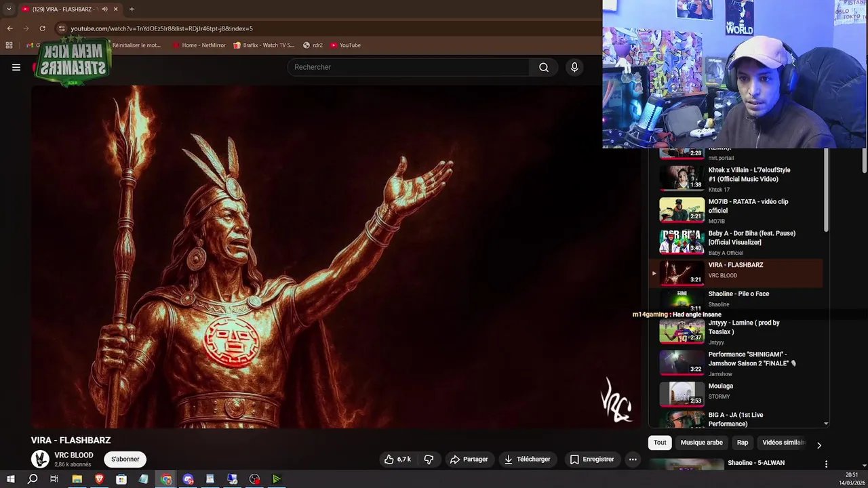This screenshot has height=488, width=868.
Task: Open Performance "SHINIGAMI" Jamshow entry
Action: [x=736, y=363]
